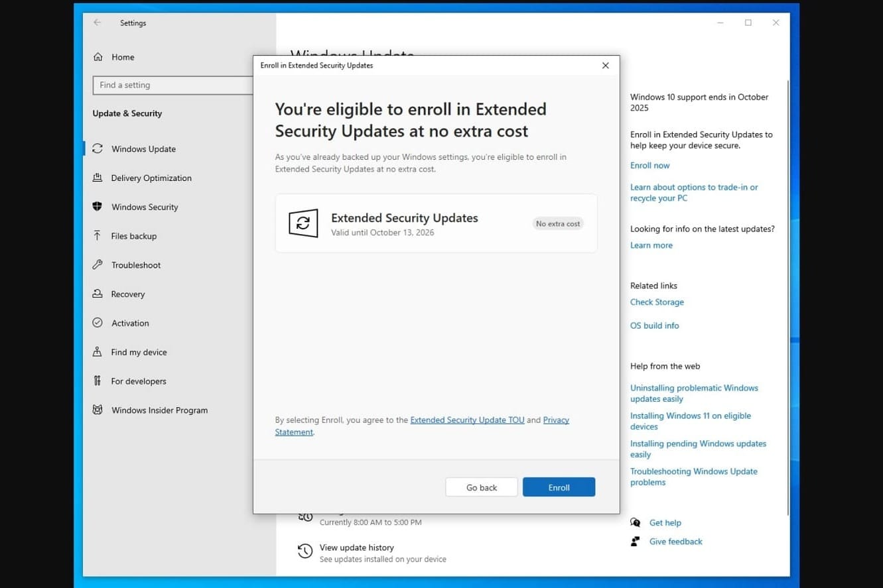The width and height of the screenshot is (883, 588).
Task: Click the Give feedback icon
Action: (635, 542)
